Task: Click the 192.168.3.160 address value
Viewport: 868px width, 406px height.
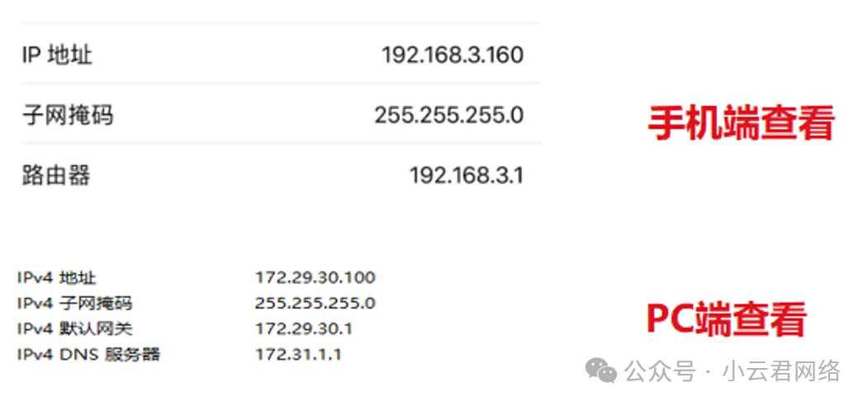Action: [452, 55]
